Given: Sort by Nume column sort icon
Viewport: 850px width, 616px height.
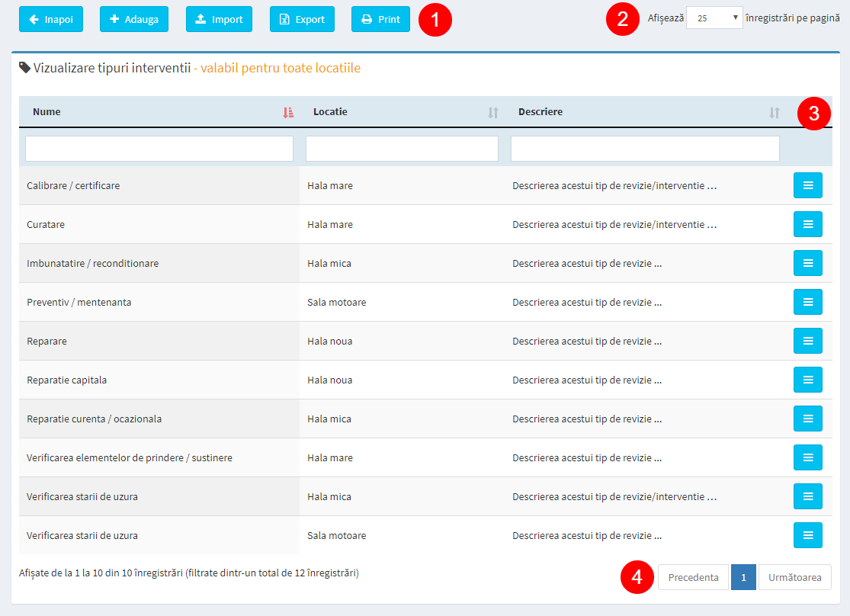Looking at the screenshot, I should (288, 112).
